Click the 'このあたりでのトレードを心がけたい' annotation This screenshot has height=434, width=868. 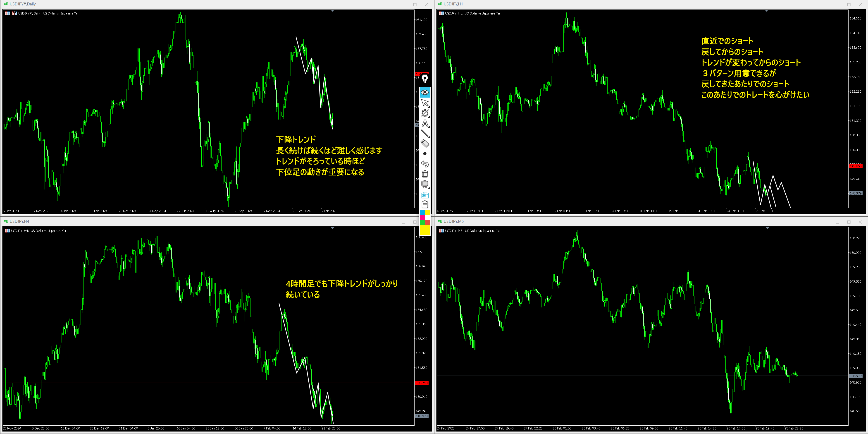[x=755, y=95]
